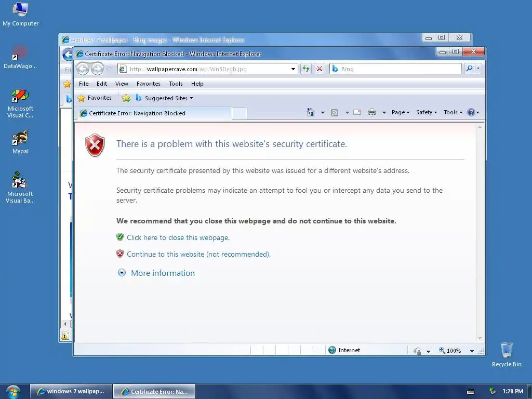Open the DataWago desktop shortcut
Viewport: 532px width, 399px height.
(x=20, y=57)
